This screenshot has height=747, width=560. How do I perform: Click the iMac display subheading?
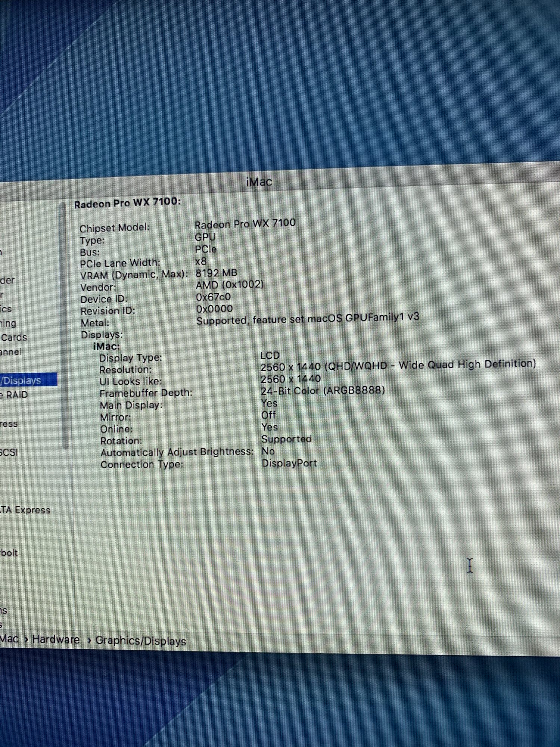[x=106, y=346]
